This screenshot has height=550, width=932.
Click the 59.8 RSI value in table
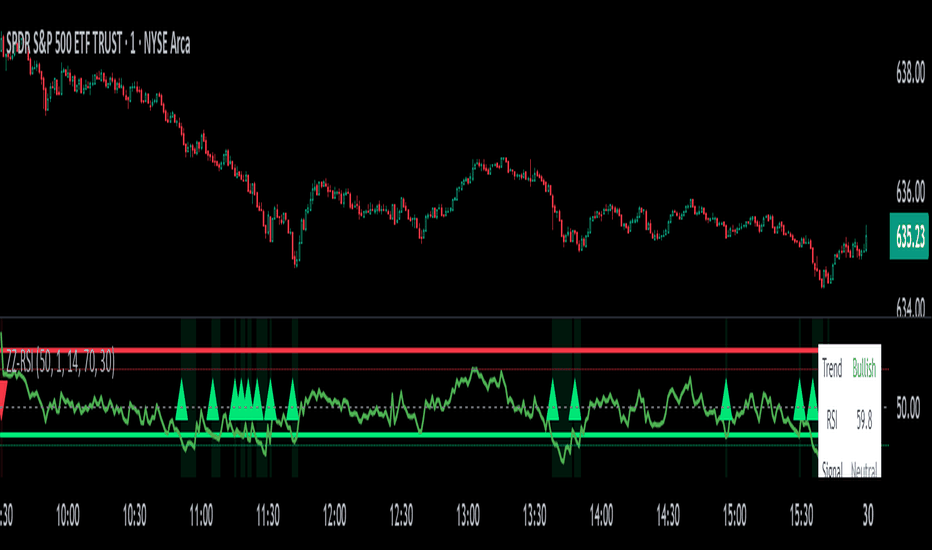click(x=864, y=420)
